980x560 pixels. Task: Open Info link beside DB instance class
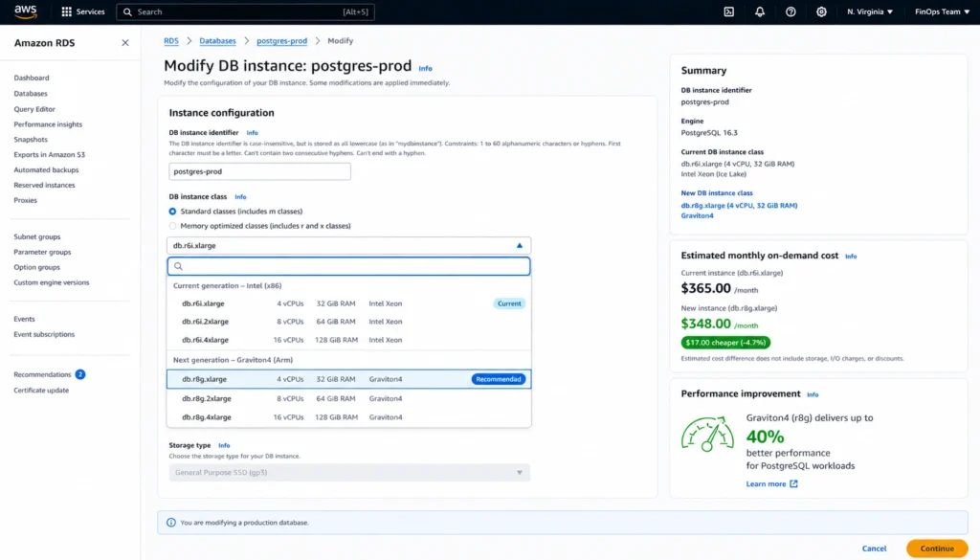pos(240,197)
